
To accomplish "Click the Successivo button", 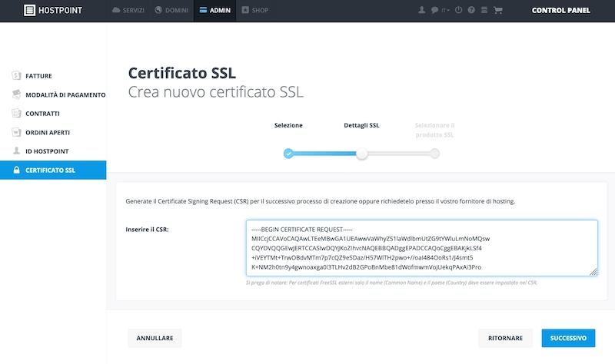I will click(568, 338).
